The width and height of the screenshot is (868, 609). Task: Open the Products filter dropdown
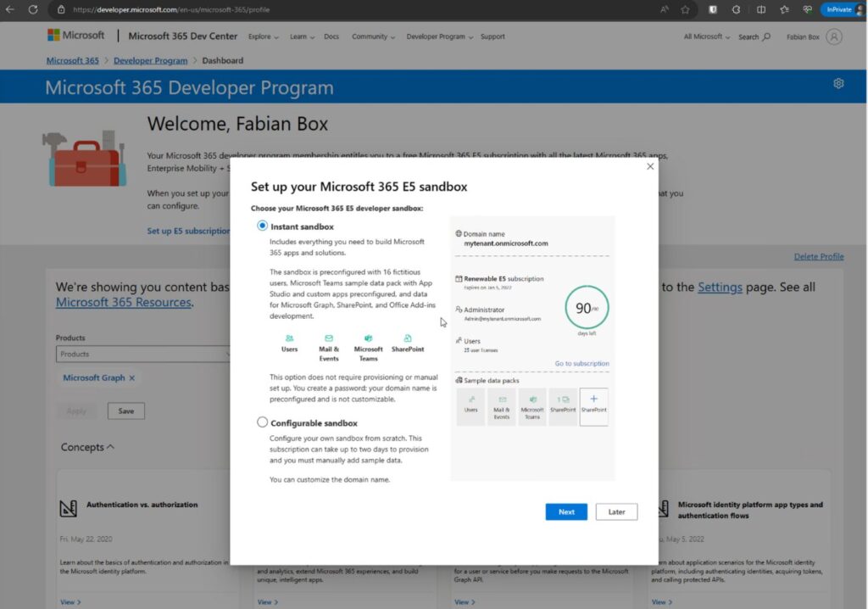(x=142, y=352)
